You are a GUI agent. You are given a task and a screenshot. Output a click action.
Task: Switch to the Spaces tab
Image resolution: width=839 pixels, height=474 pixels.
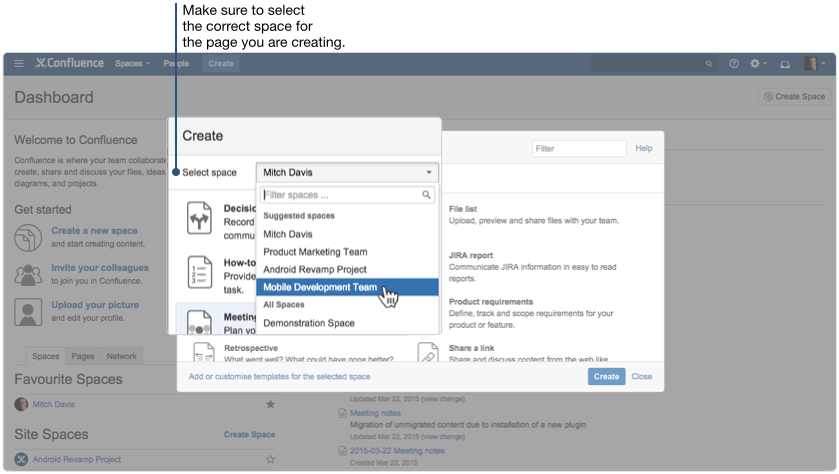click(x=45, y=356)
